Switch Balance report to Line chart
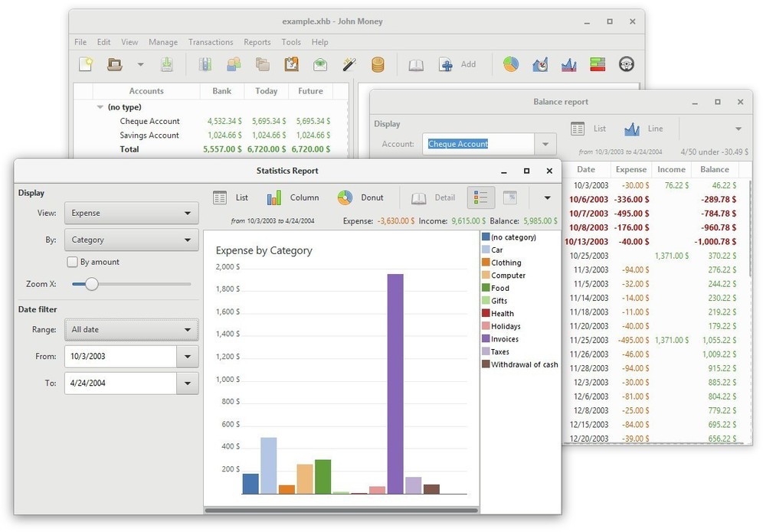Screen dimensions: 766x532 [x=642, y=129]
